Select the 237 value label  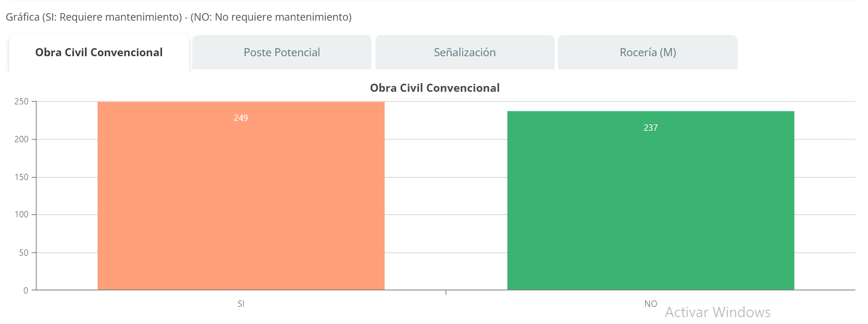point(650,128)
